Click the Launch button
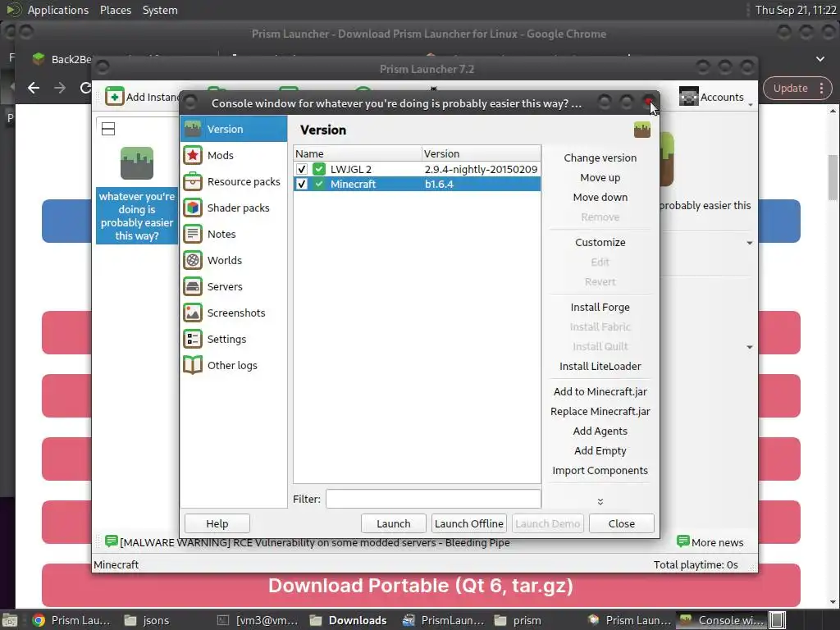The width and height of the screenshot is (840, 630). [x=393, y=523]
